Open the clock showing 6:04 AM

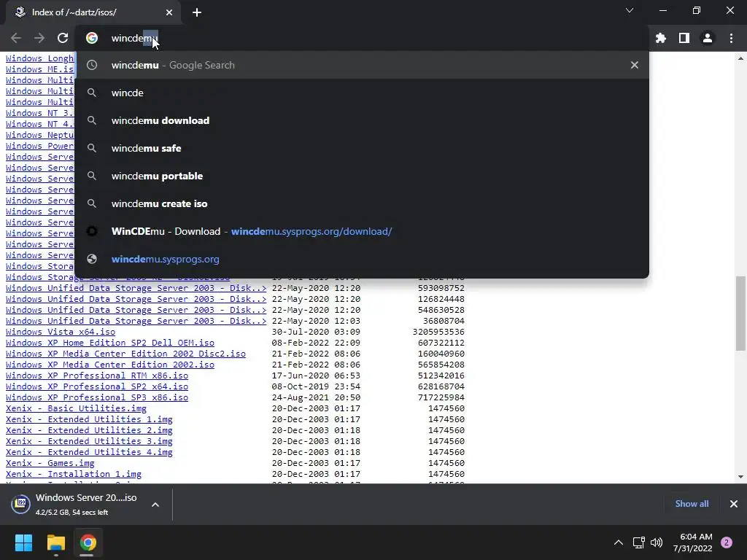[693, 542]
